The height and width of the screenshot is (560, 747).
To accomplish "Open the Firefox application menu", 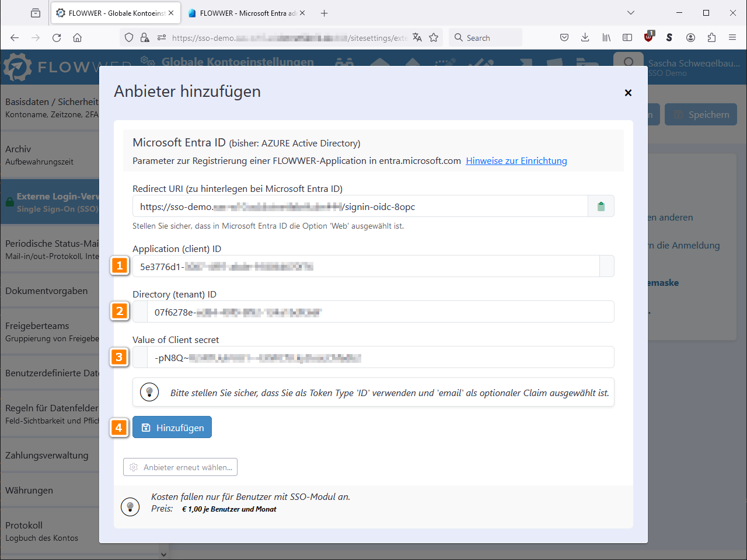I will [732, 38].
